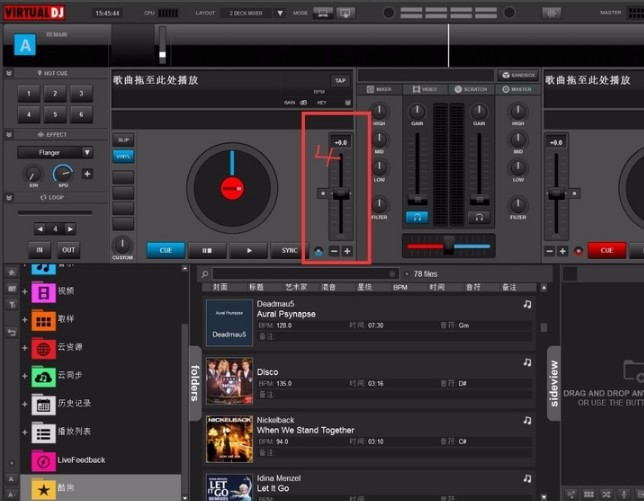The height and width of the screenshot is (501, 644).
Task: Collapse the HOT CUE panel
Action: [9, 73]
